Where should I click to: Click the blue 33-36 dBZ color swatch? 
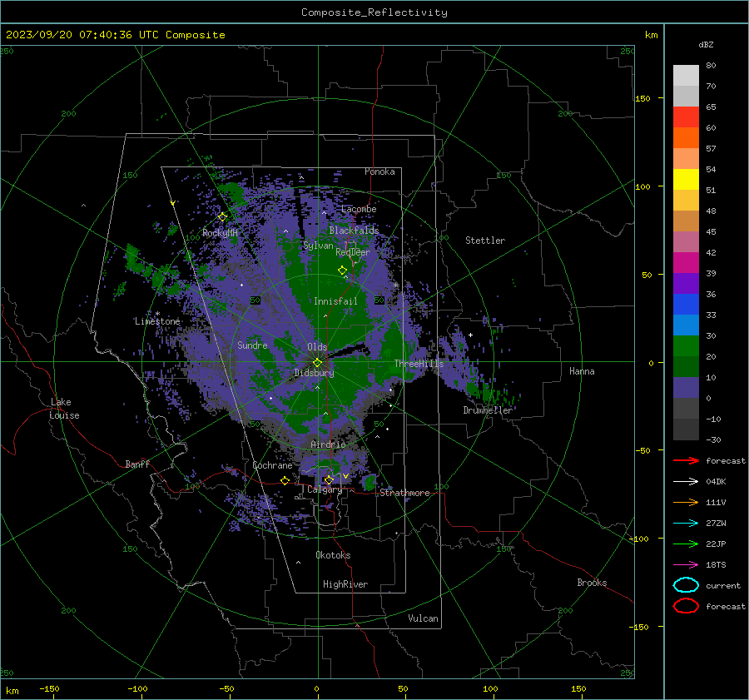[686, 305]
